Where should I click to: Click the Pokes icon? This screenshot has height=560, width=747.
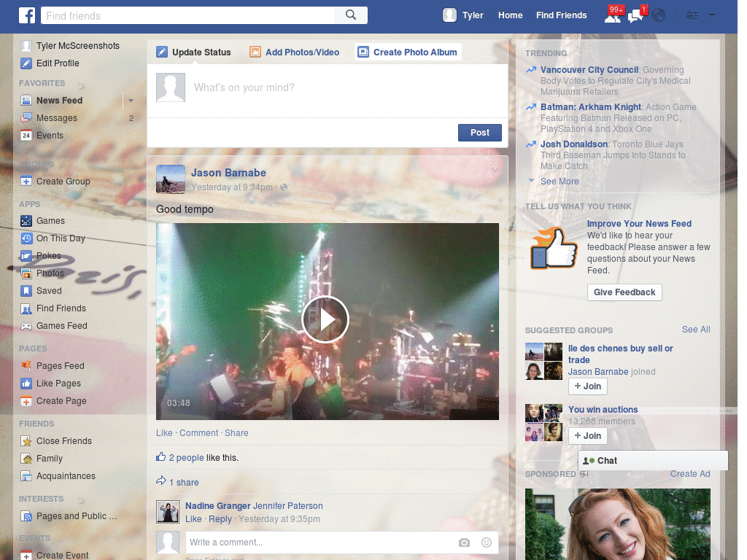[x=26, y=256]
